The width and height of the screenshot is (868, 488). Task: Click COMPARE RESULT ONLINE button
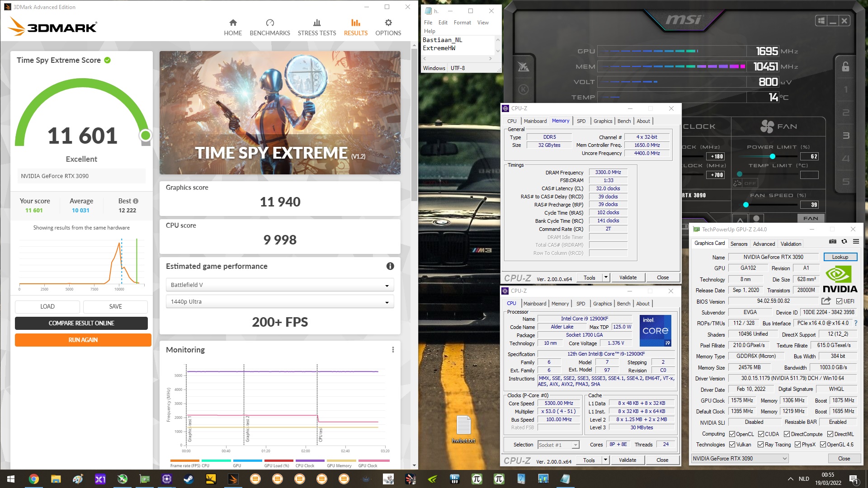pos(81,323)
